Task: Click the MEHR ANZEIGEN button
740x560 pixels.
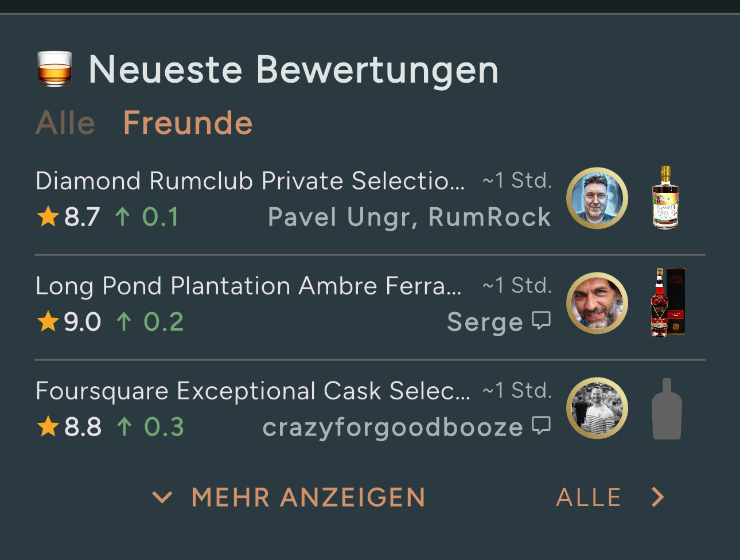Action: coord(308,497)
